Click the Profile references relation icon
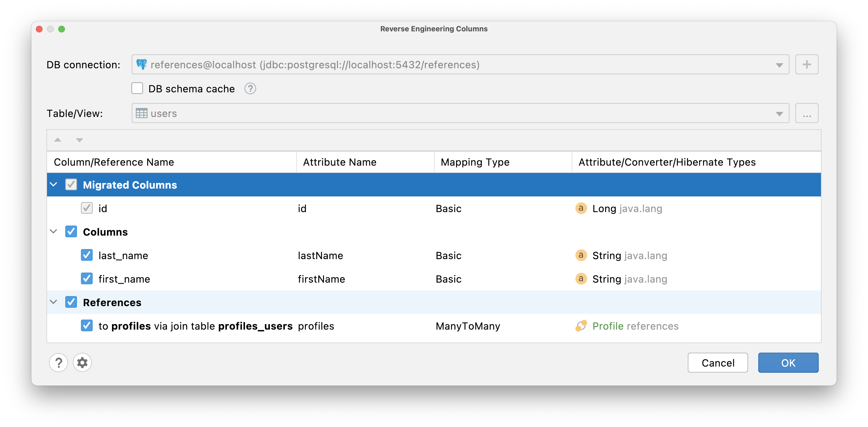868x427 pixels. tap(581, 326)
